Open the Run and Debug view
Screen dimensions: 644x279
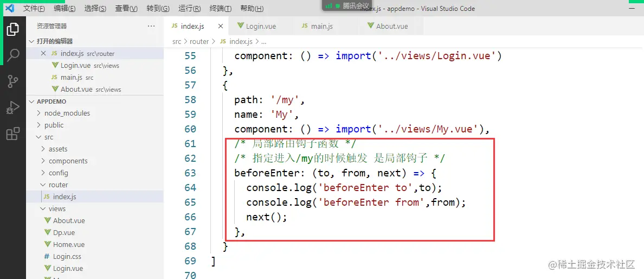[x=12, y=108]
